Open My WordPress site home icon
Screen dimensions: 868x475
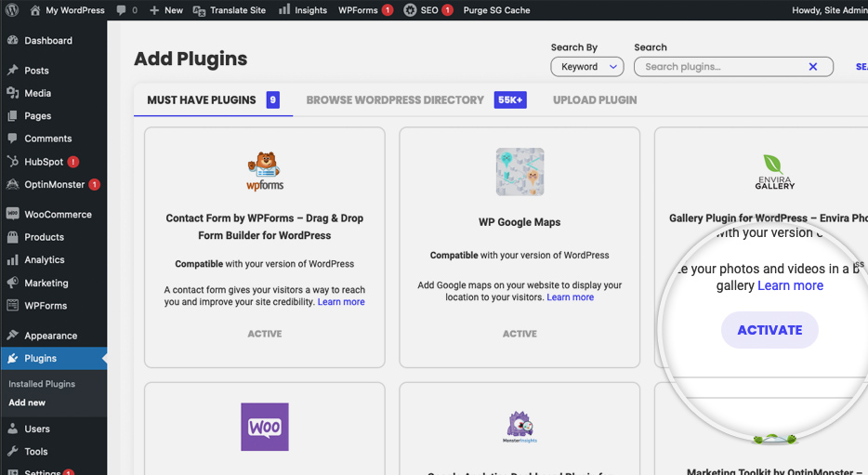(x=35, y=10)
